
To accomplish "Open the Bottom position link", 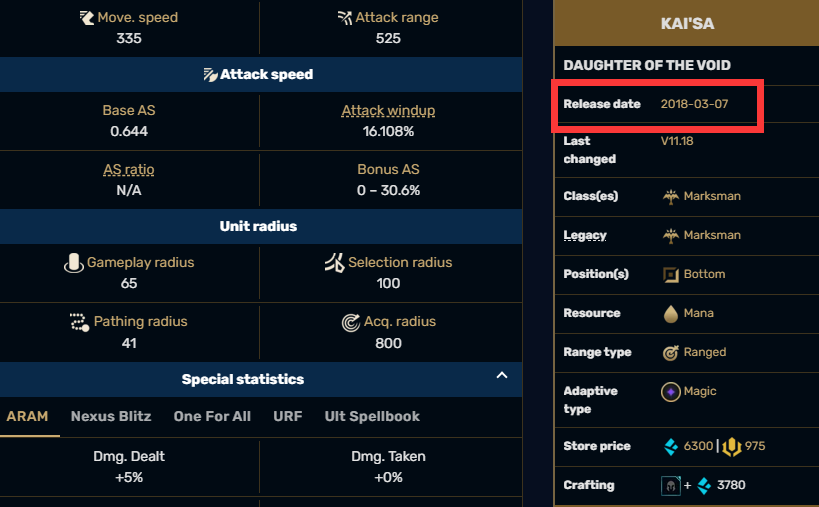I will 704,274.
